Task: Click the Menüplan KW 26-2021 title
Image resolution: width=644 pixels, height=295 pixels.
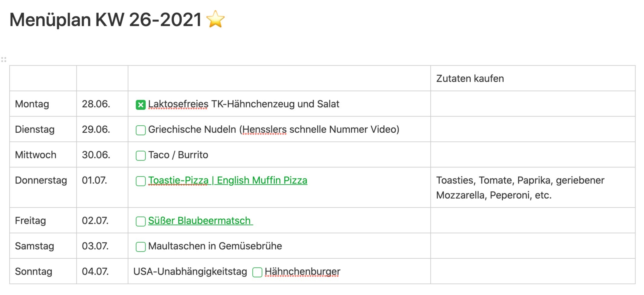Action: point(105,20)
